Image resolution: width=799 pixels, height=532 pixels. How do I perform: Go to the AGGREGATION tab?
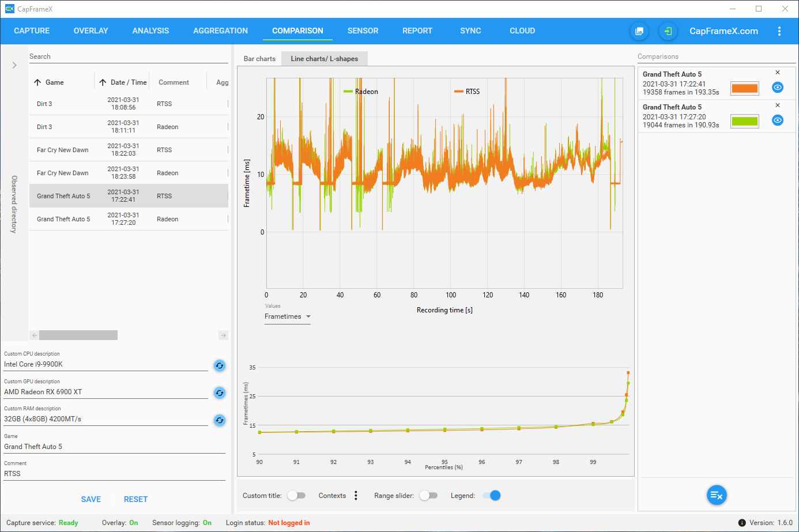click(x=220, y=31)
